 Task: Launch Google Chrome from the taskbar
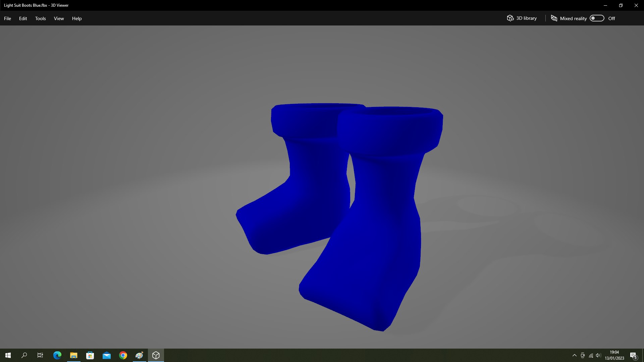(x=123, y=355)
